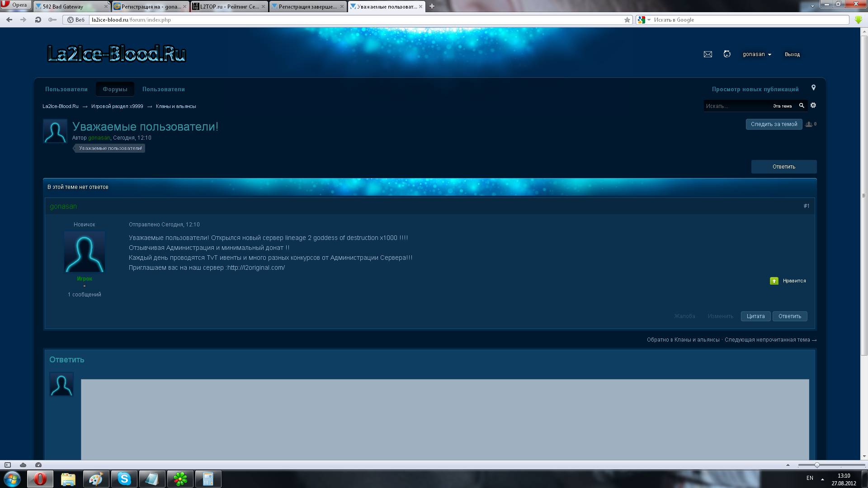Adjust the browser zoom slider

(x=817, y=465)
